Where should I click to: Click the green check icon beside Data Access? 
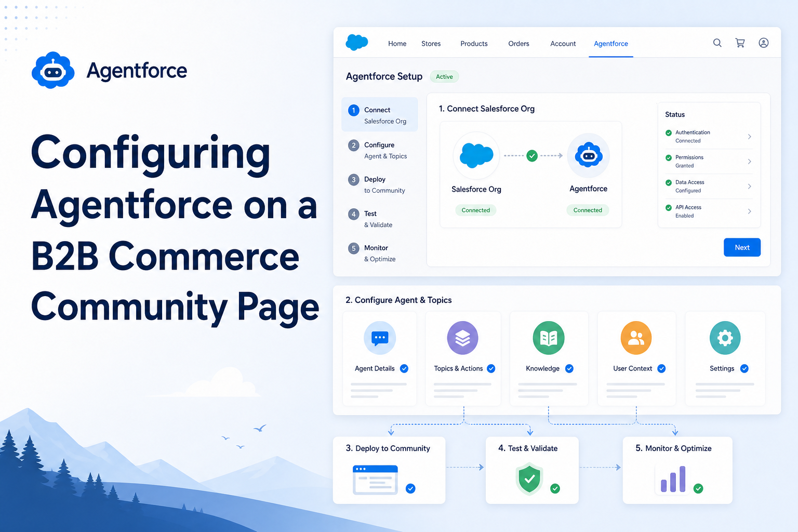coord(669,183)
